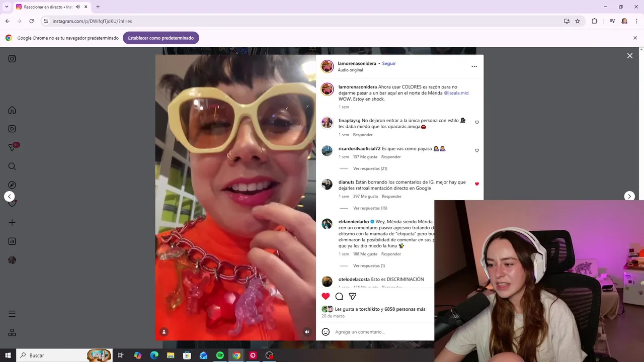Reload the page
This screenshot has width=644, height=362.
31,21
